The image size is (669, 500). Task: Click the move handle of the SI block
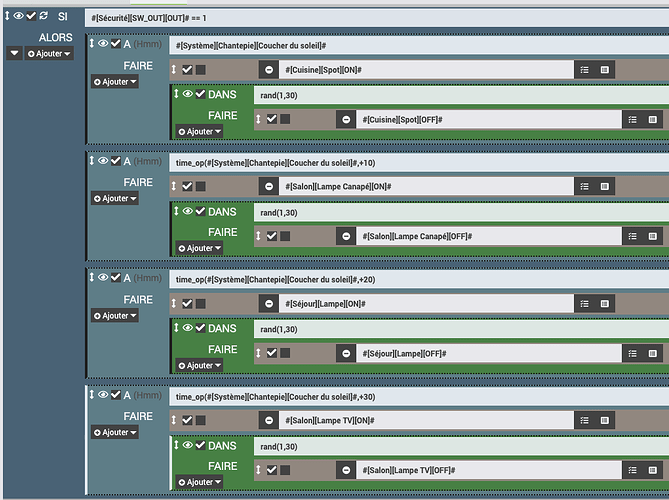[7, 16]
